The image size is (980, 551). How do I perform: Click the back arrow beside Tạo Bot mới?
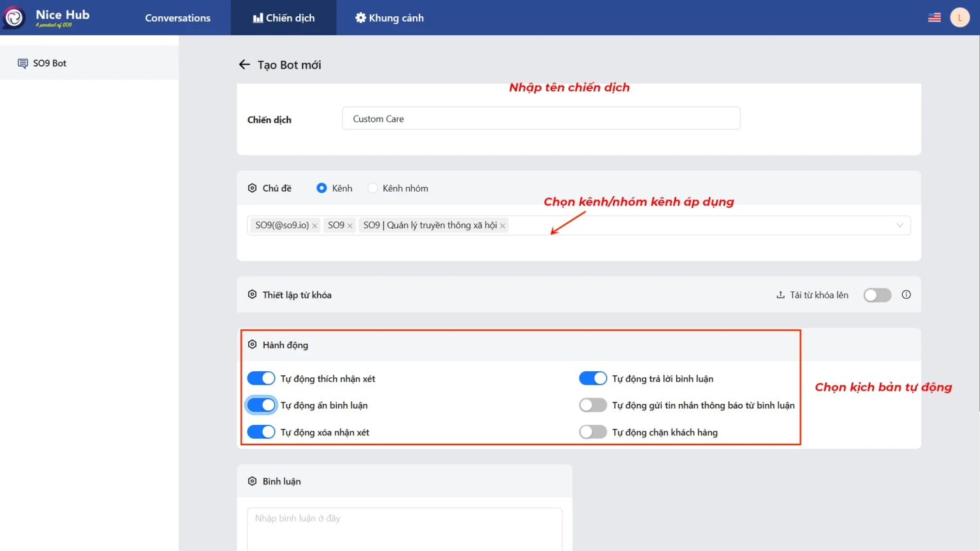[244, 65]
